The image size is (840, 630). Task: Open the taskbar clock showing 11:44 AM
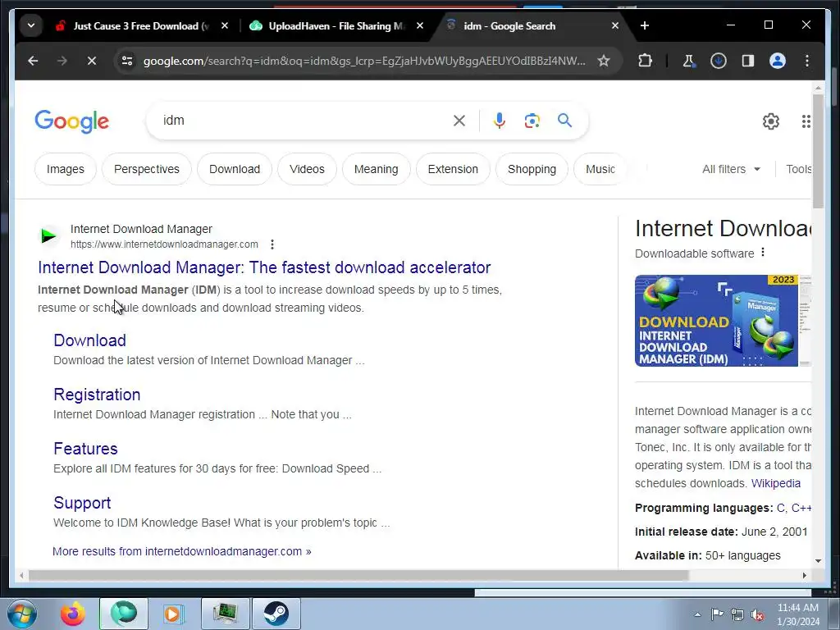pyautogui.click(x=798, y=614)
